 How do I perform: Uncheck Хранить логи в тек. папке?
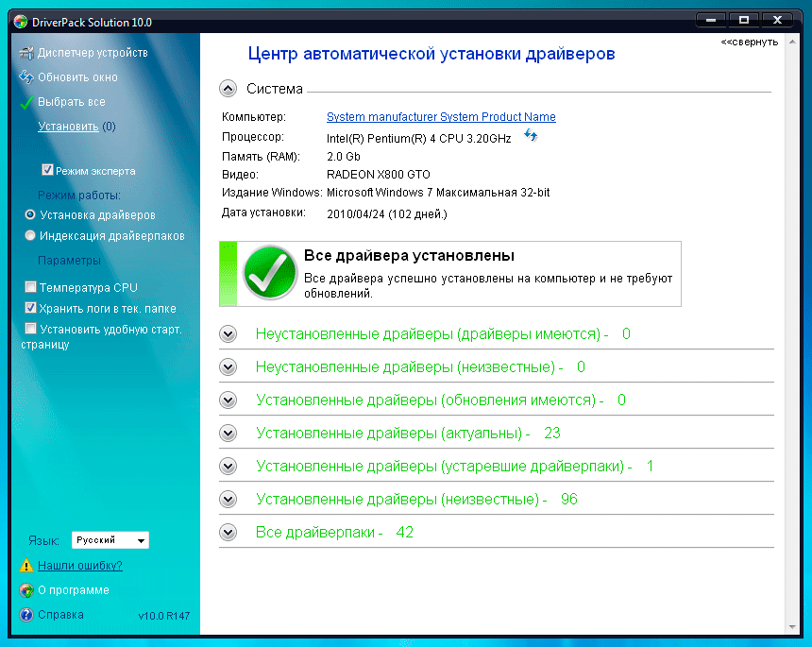[x=30, y=308]
